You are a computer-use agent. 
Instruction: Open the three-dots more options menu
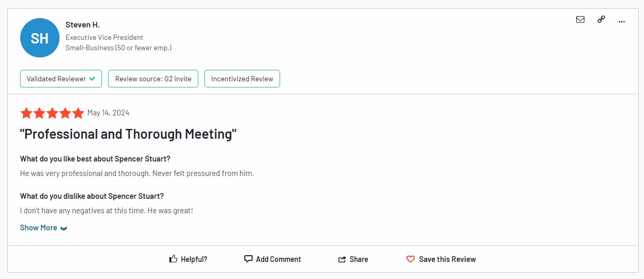(x=622, y=21)
